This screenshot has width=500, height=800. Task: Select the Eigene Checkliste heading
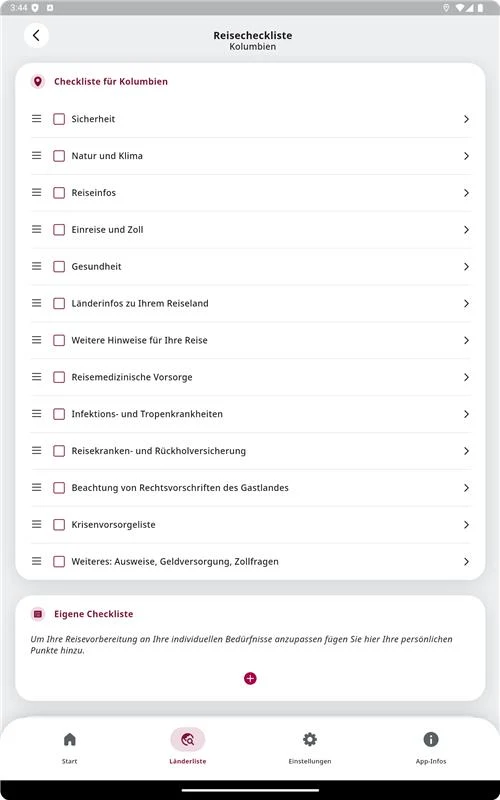click(x=93, y=614)
